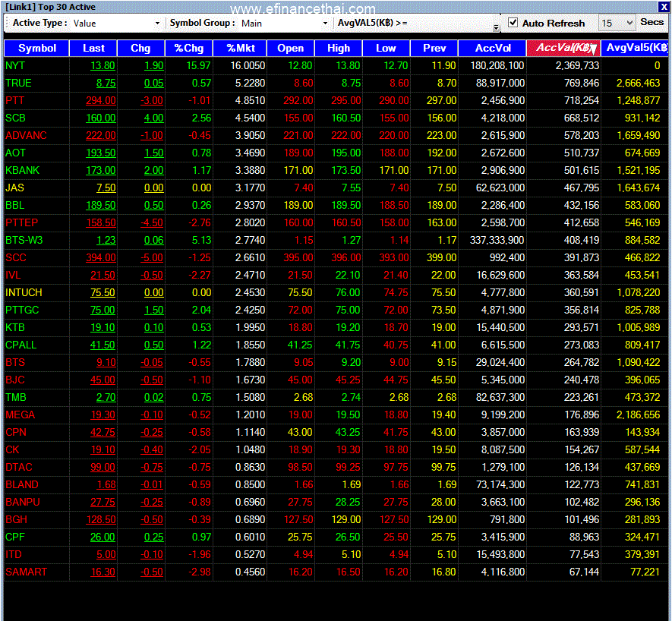Sort by the Chg column header
672x621 pixels.
140,48
